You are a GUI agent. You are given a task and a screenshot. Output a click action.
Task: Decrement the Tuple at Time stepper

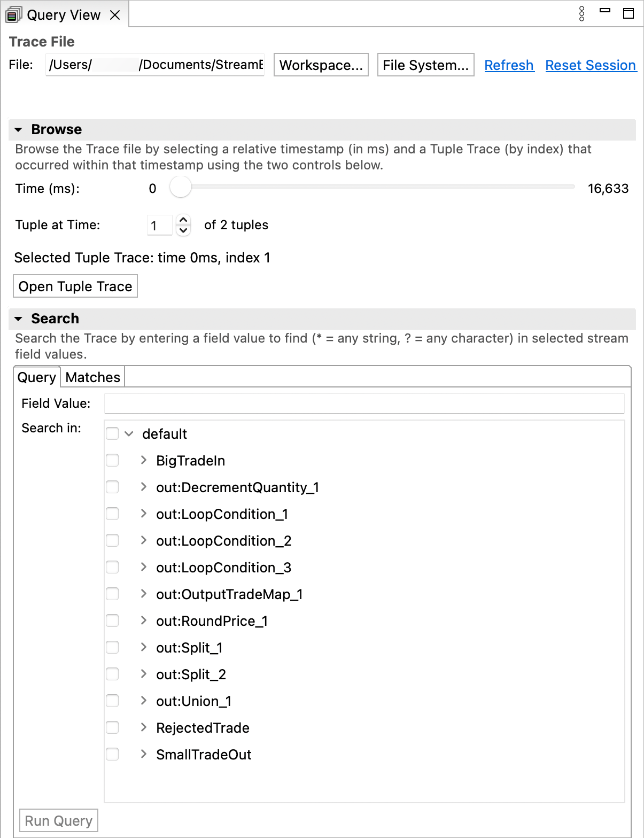183,230
